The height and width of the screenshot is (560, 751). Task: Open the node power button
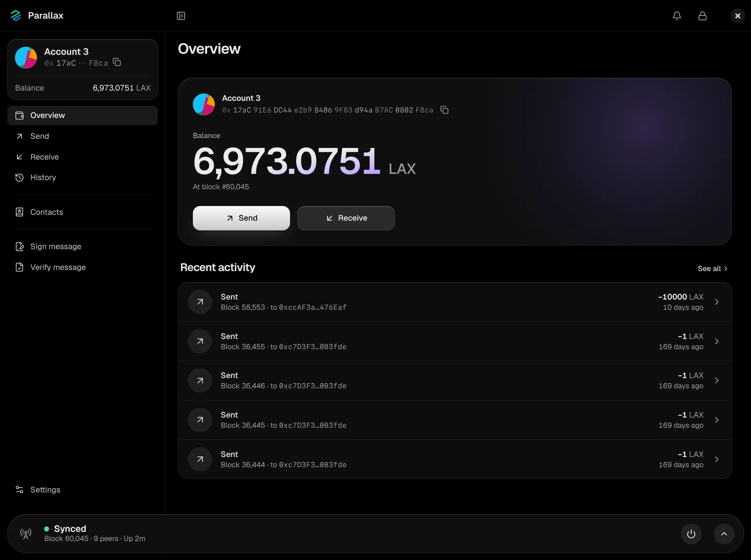tap(691, 534)
